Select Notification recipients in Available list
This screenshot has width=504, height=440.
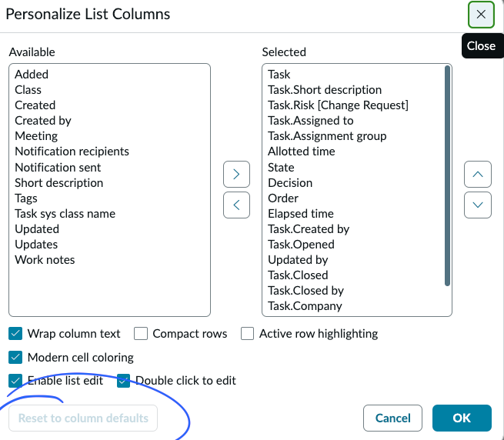click(x=72, y=152)
